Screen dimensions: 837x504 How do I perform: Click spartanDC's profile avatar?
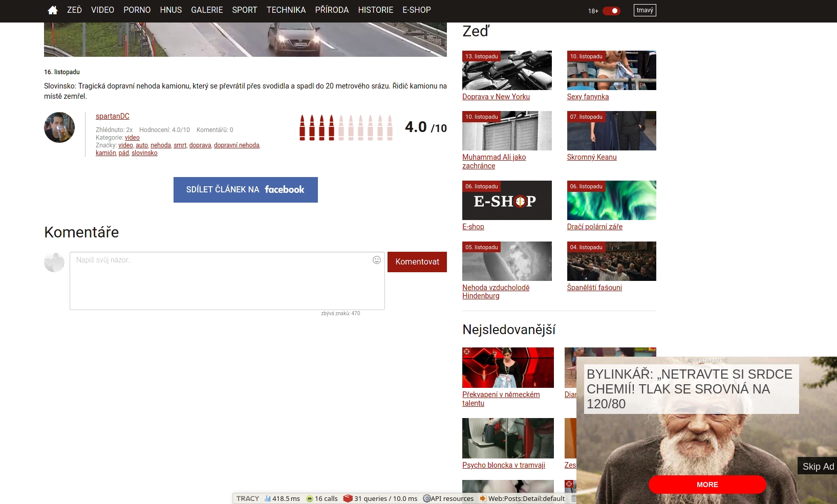59,127
